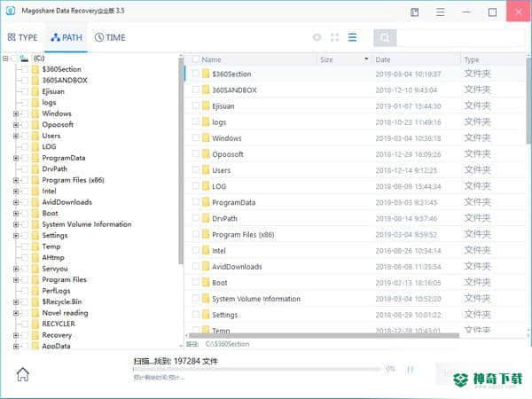Click the logs folder icon in the file list
Viewport: 532px width, 399px height.
coord(206,121)
